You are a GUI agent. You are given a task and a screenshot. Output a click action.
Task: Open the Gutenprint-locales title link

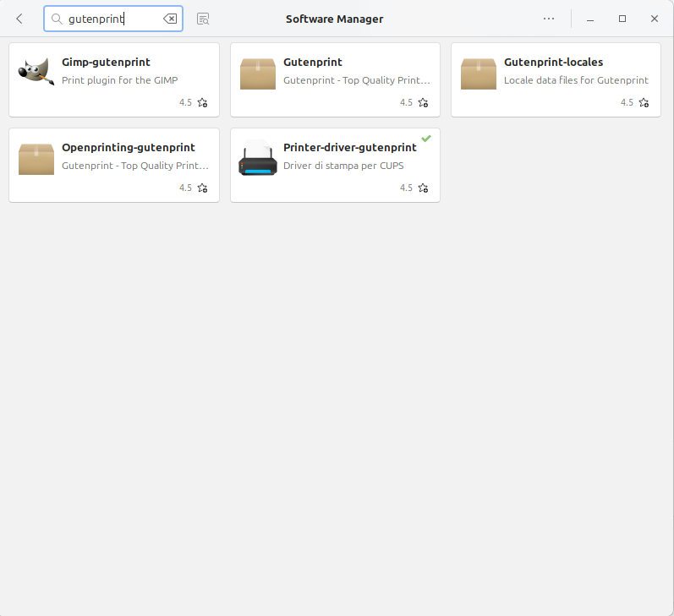point(553,63)
